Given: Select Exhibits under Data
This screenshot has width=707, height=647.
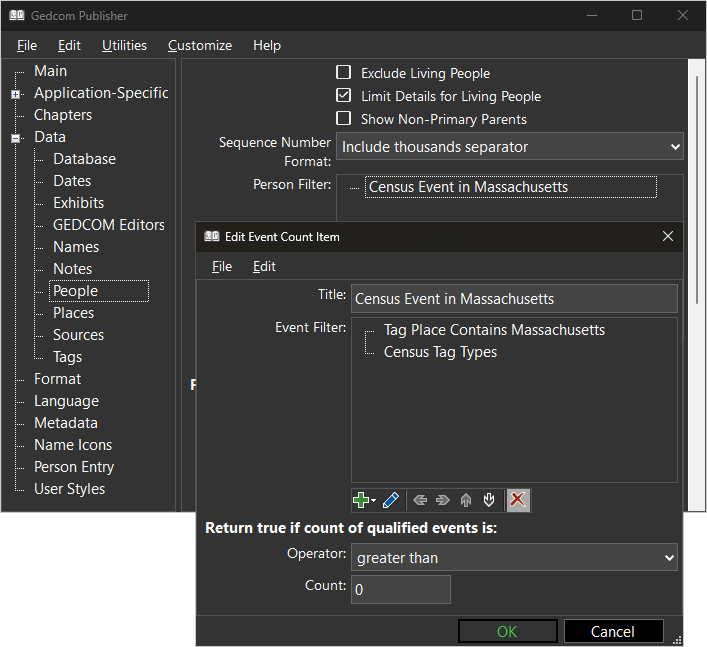Looking at the screenshot, I should coord(78,203).
